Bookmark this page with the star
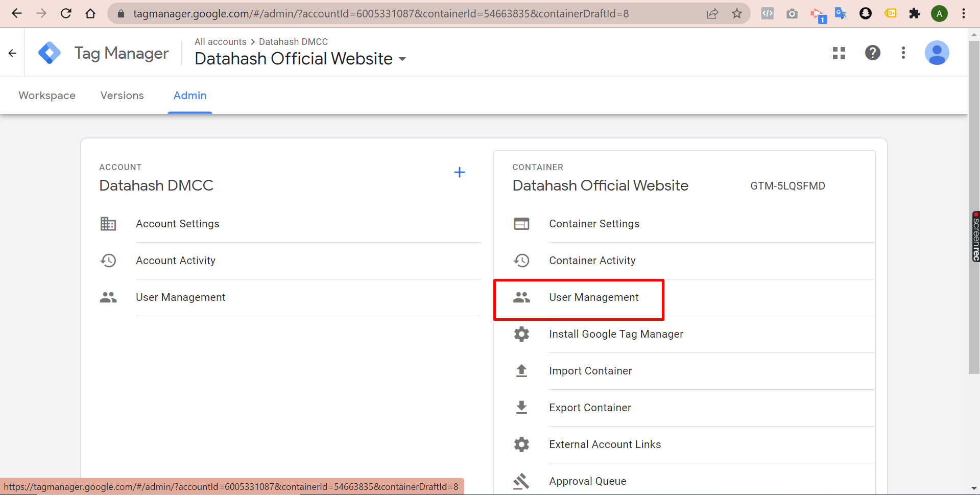Viewport: 980px width, 495px height. point(736,13)
